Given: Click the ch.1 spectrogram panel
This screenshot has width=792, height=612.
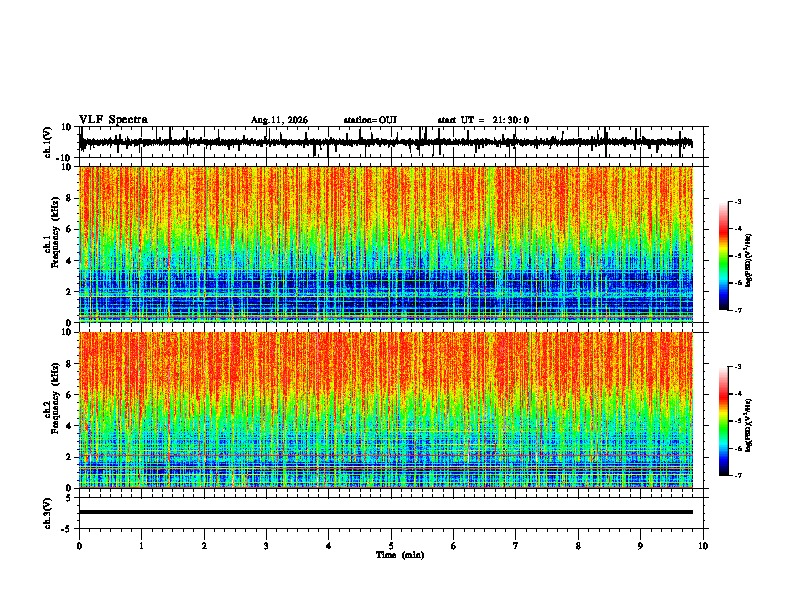Looking at the screenshot, I should click(386, 244).
